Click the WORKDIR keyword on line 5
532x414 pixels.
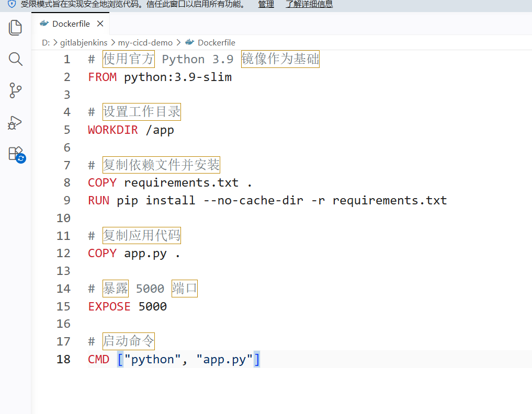(x=113, y=130)
